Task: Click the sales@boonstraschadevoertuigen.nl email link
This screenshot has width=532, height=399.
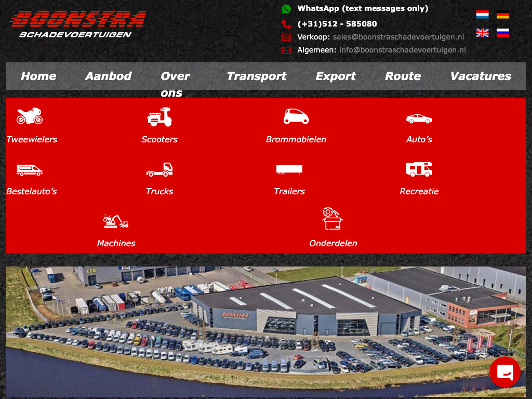Action: 398,37
